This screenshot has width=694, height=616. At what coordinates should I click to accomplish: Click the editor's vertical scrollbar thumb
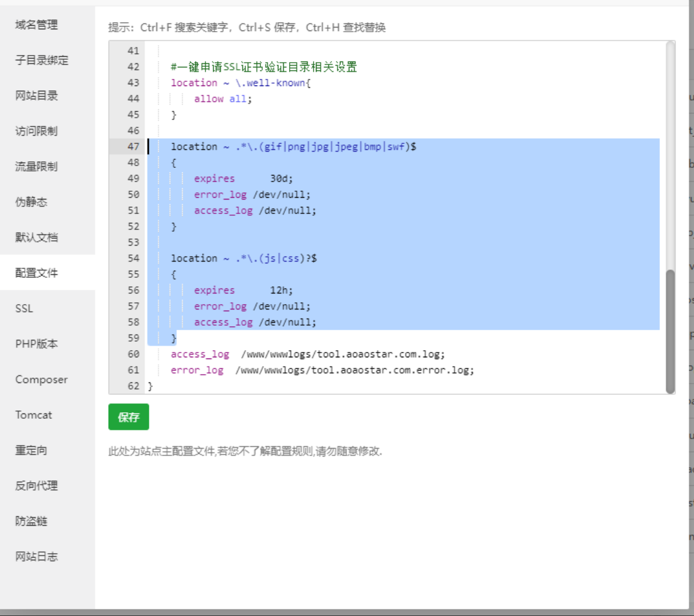coord(670,331)
